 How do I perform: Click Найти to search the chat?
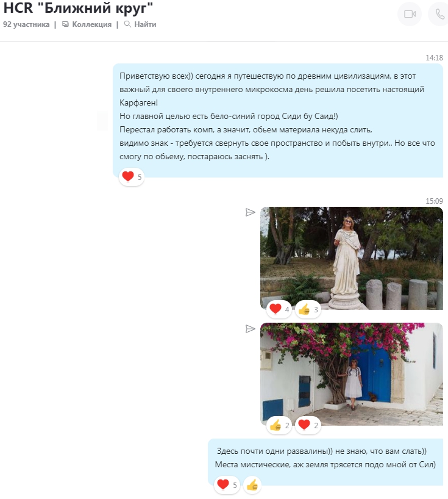[140, 24]
